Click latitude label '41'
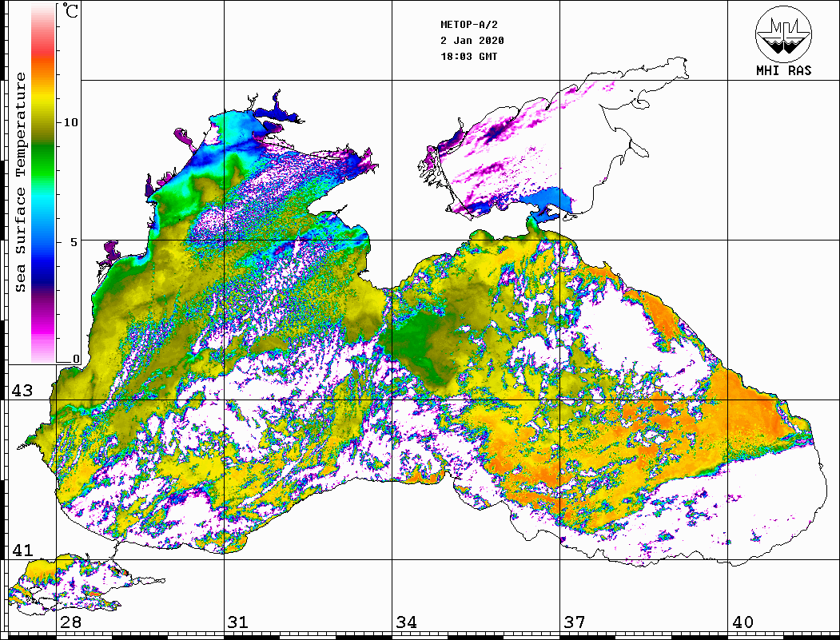The height and width of the screenshot is (640, 840). point(22,550)
